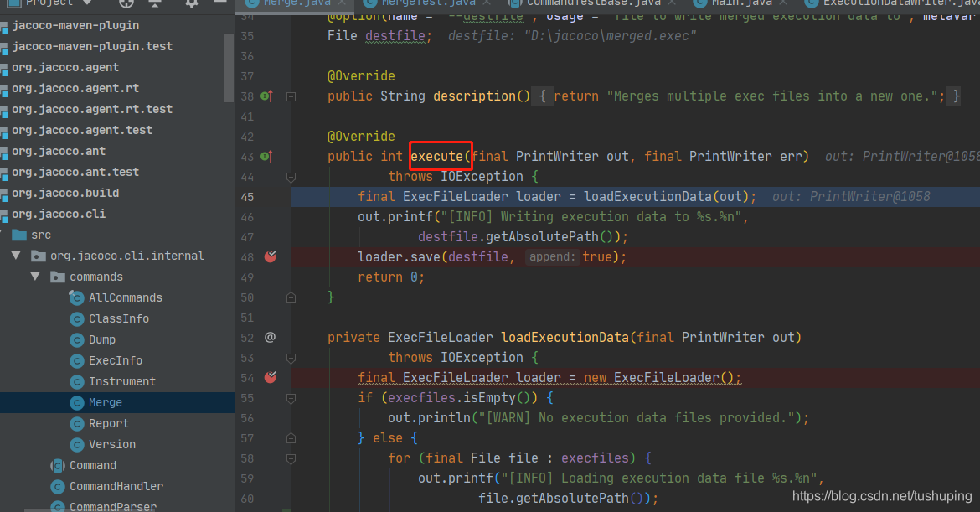Open CommandHandler in project tree

pyautogui.click(x=116, y=486)
